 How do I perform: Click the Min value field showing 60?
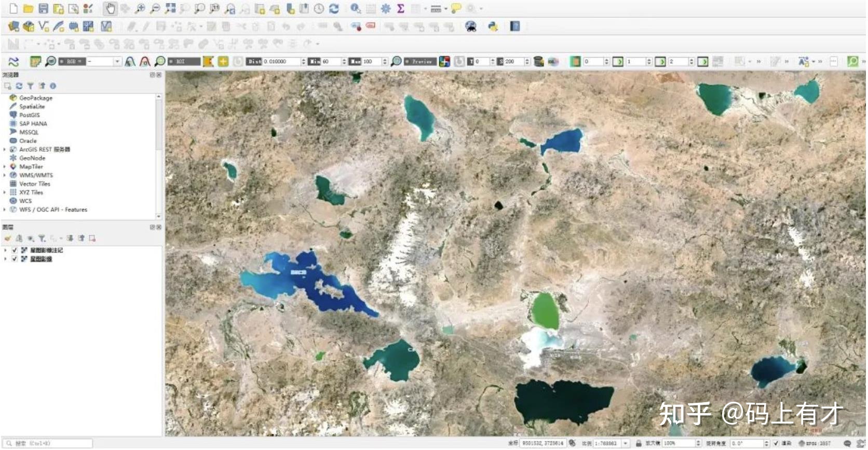tap(331, 61)
